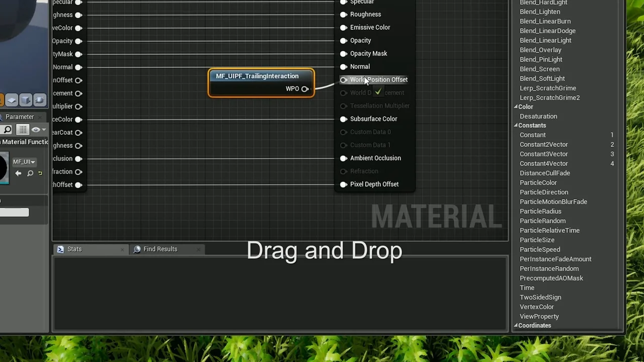Collapse the Constants category
This screenshot has width=644, height=362.
(516, 126)
